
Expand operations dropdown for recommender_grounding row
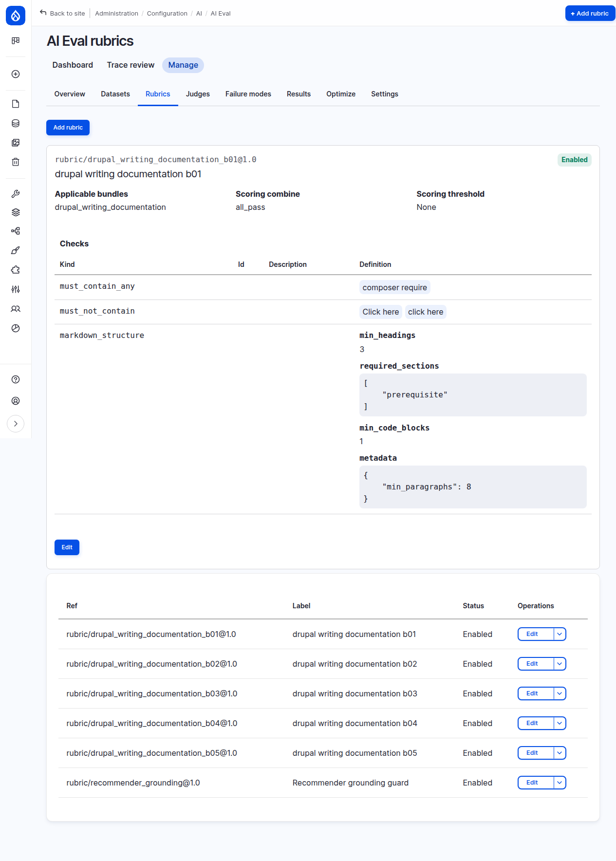[560, 783]
